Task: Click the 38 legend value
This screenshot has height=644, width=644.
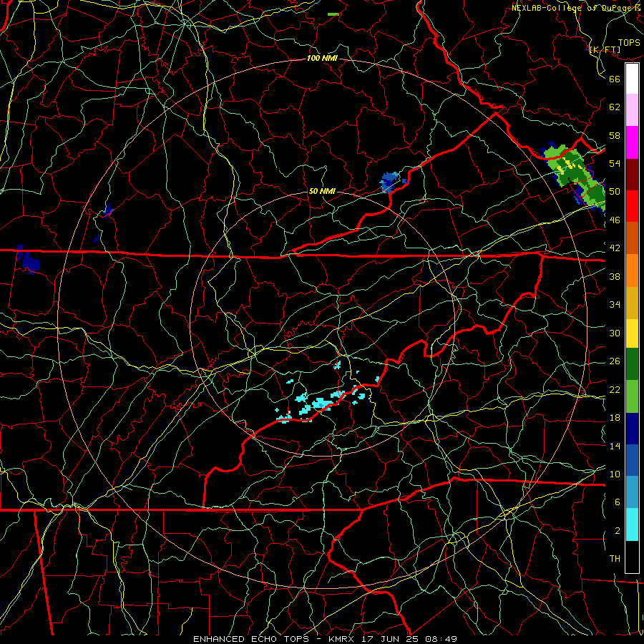Action: point(615,276)
